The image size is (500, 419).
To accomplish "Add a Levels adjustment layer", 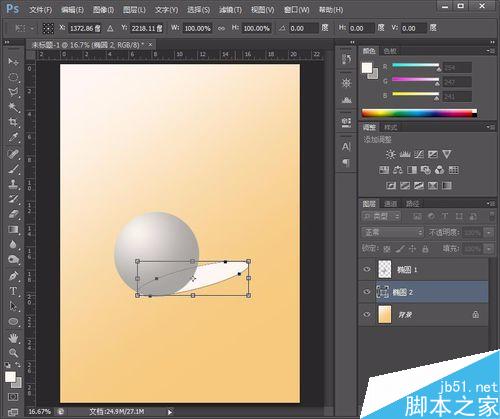I will coord(405,154).
